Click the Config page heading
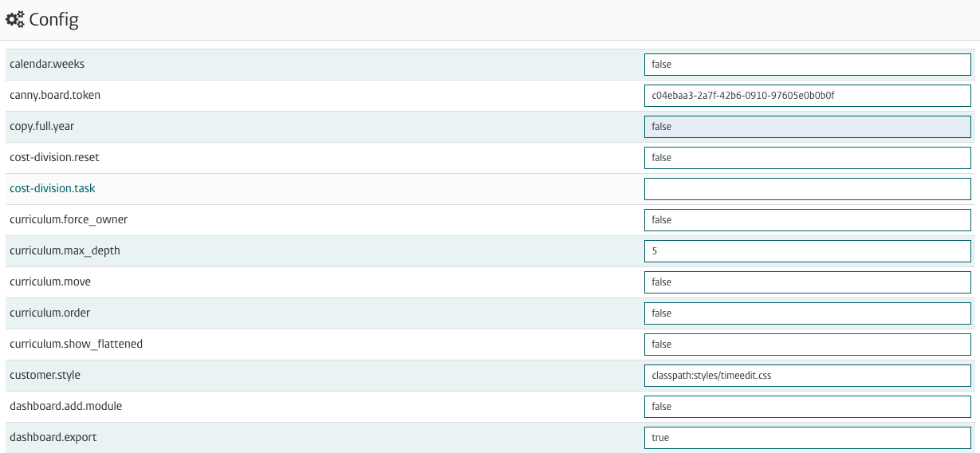Image resolution: width=980 pixels, height=453 pixels. (53, 20)
